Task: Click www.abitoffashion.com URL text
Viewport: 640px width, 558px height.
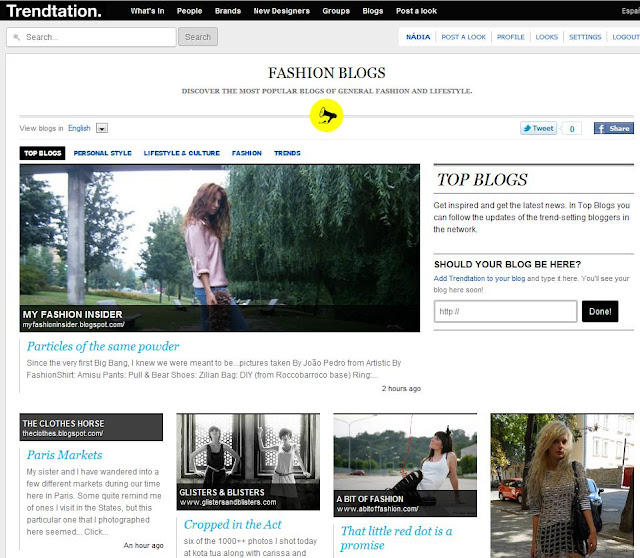Action: (x=377, y=509)
